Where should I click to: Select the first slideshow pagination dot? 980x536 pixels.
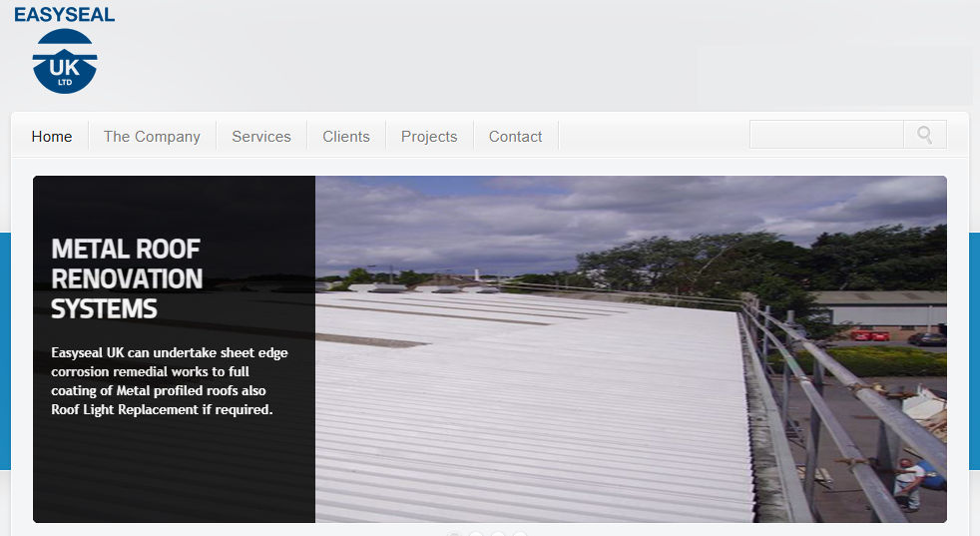pos(454,534)
